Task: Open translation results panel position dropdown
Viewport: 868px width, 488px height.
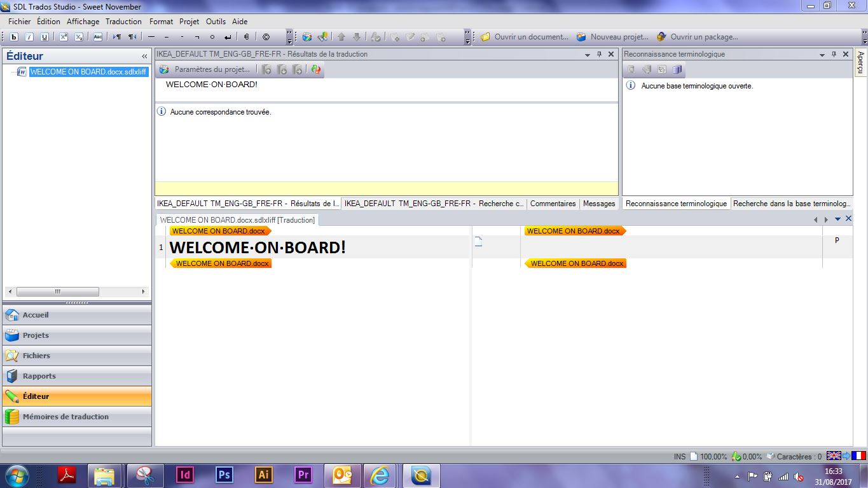Action: [588, 55]
